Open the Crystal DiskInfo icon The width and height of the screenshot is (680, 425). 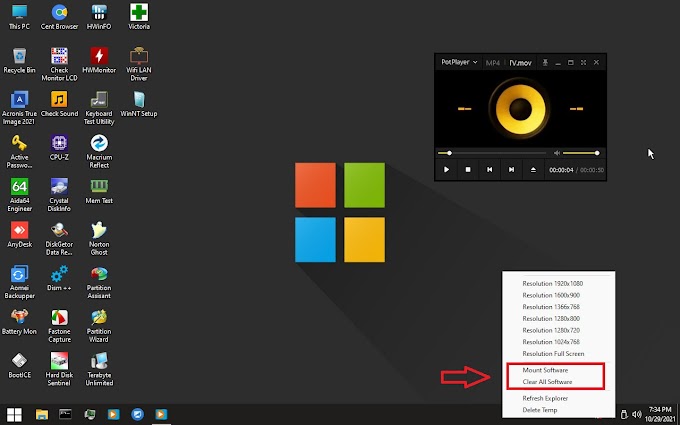59,195
